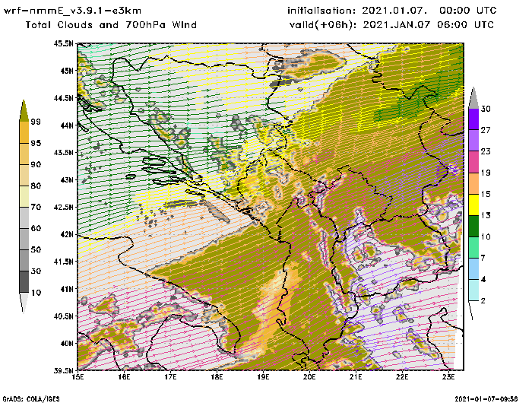
Task: Click the 'valid(+06h): 2021.JAN.07 06:00 UTC' line
Action: (391, 25)
